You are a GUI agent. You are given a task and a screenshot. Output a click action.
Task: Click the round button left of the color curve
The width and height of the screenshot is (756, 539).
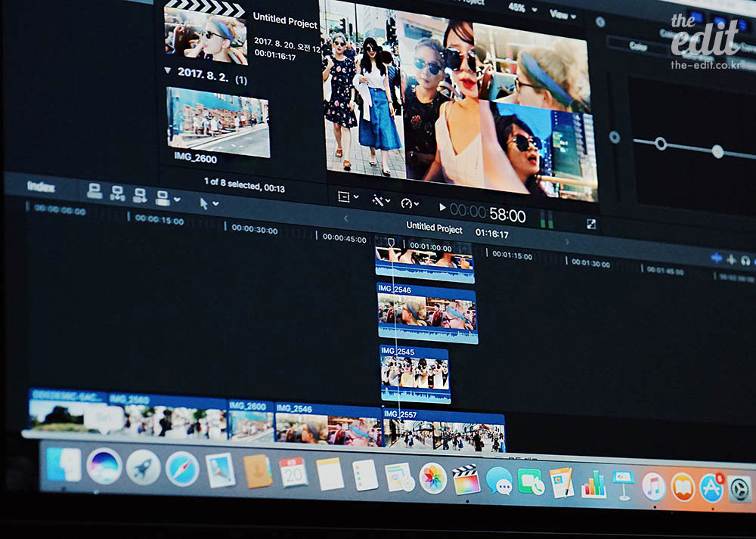614,137
